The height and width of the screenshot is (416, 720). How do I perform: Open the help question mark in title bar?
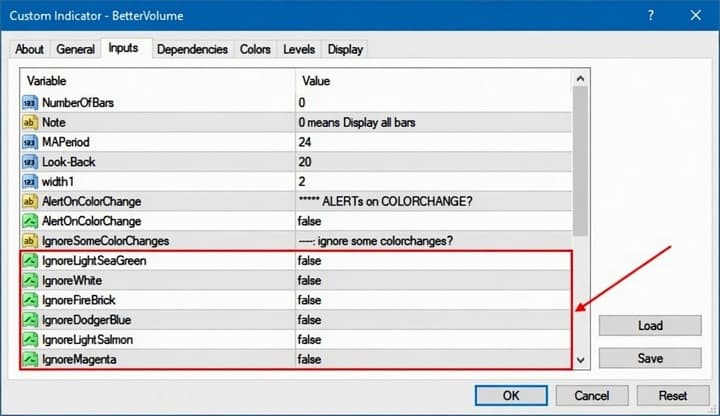point(651,15)
